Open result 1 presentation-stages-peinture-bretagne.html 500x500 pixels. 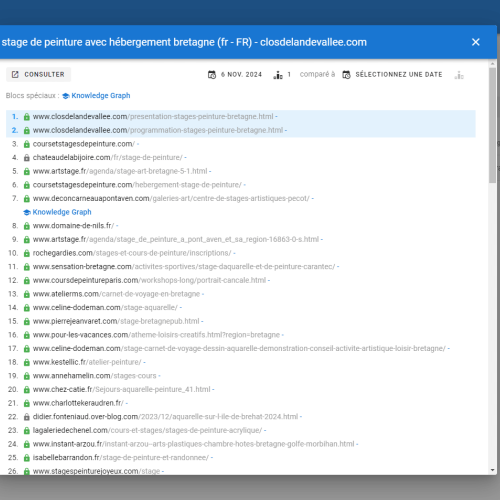[153, 117]
